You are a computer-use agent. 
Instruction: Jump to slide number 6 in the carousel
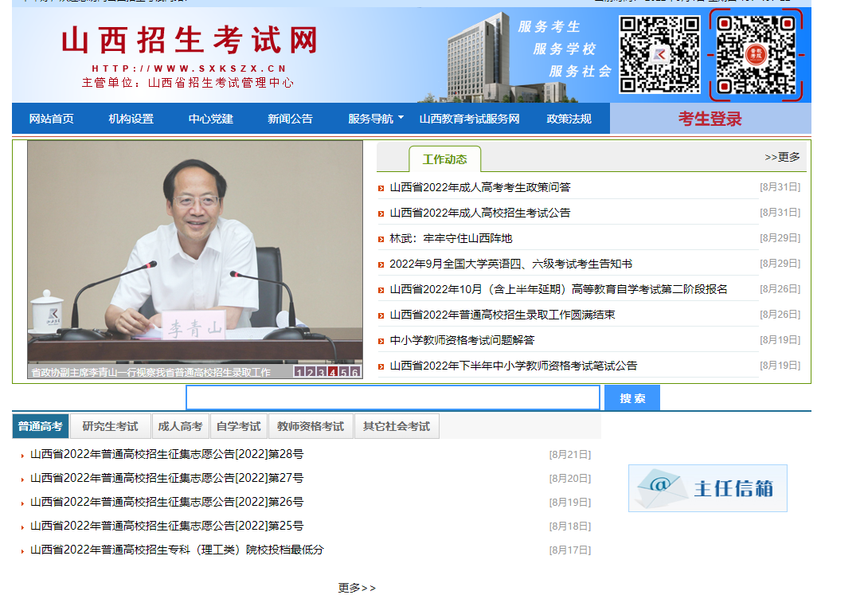point(354,372)
